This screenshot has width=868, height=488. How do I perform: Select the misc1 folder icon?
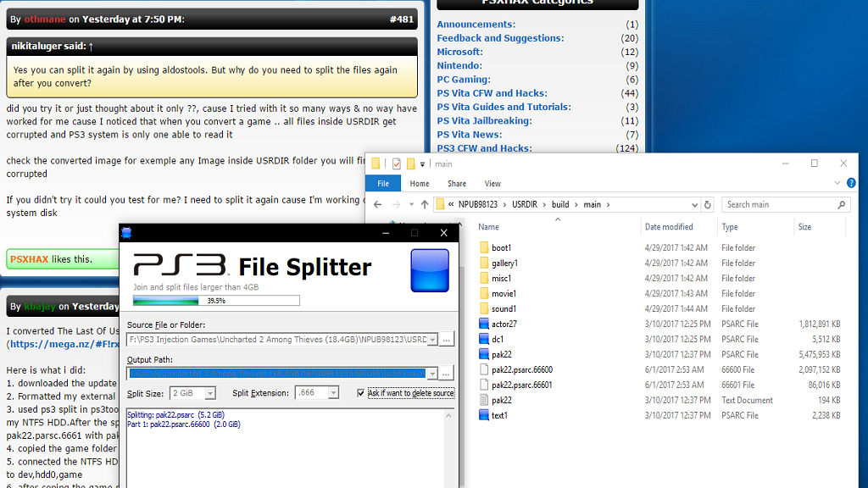pos(484,278)
